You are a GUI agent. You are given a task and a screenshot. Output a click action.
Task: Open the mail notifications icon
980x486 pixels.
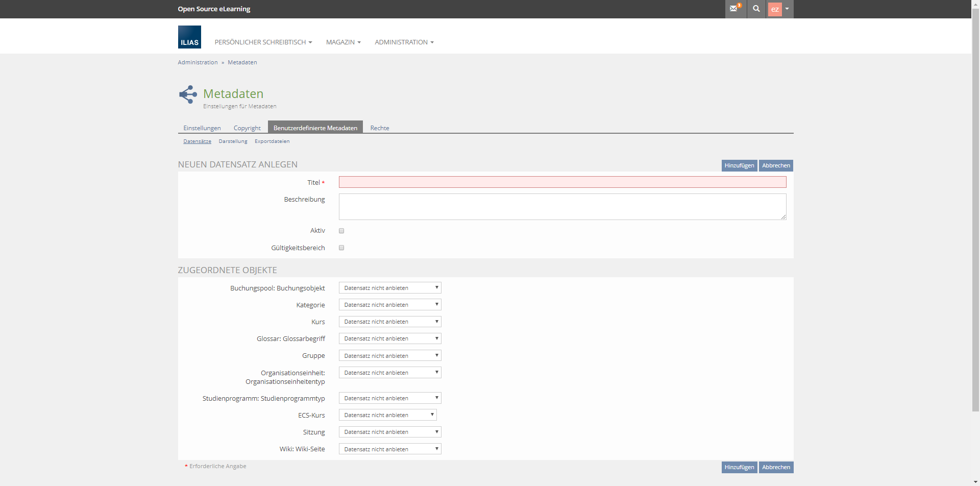coord(735,9)
